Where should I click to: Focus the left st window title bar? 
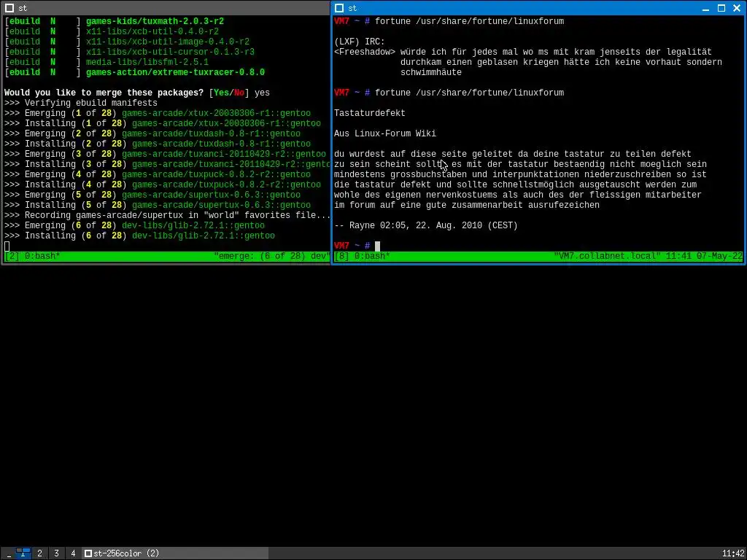[x=166, y=8]
